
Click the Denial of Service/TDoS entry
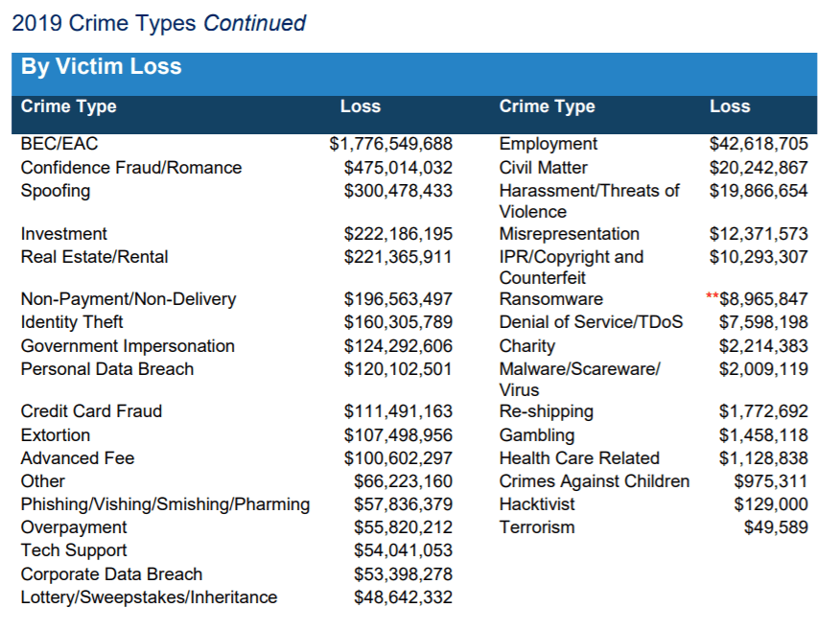(591, 322)
